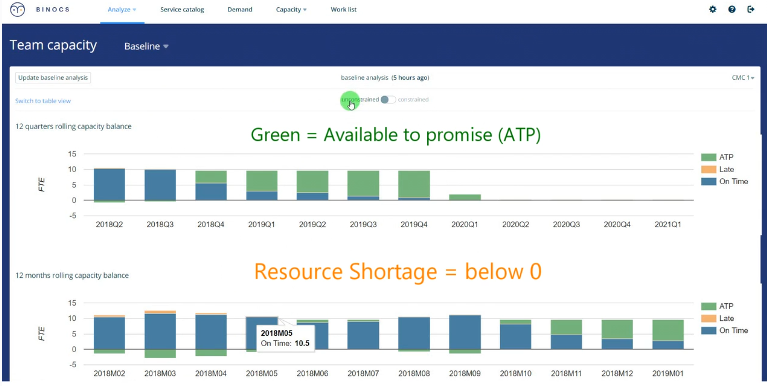Click the 2018M12 bar in monthly chart
767x386 pixels.
pyautogui.click(x=618, y=335)
